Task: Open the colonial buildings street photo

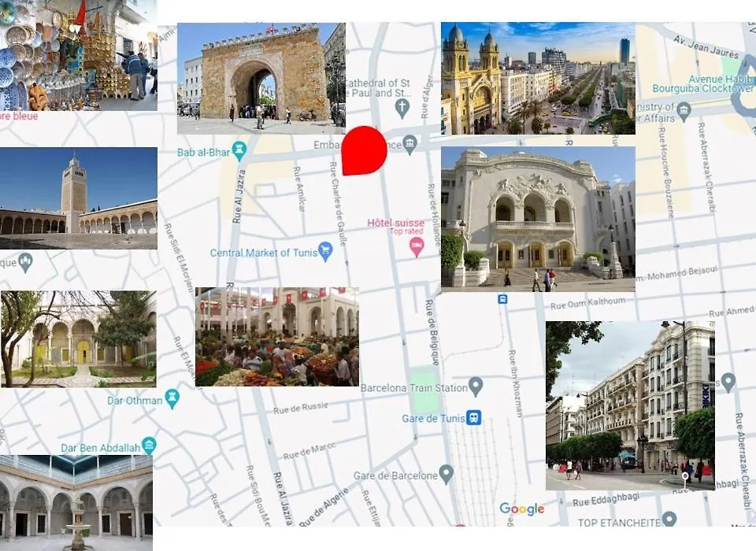Action: coord(630,406)
